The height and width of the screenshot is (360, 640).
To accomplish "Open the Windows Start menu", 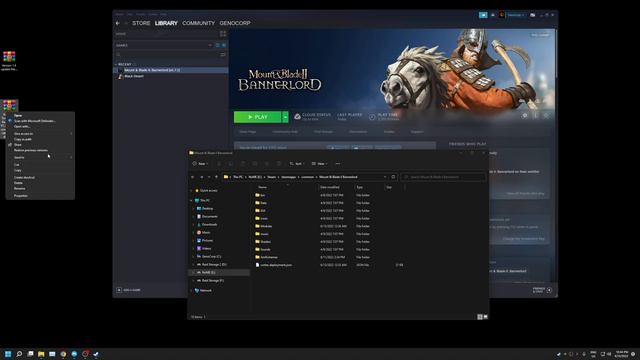I will point(8,354).
